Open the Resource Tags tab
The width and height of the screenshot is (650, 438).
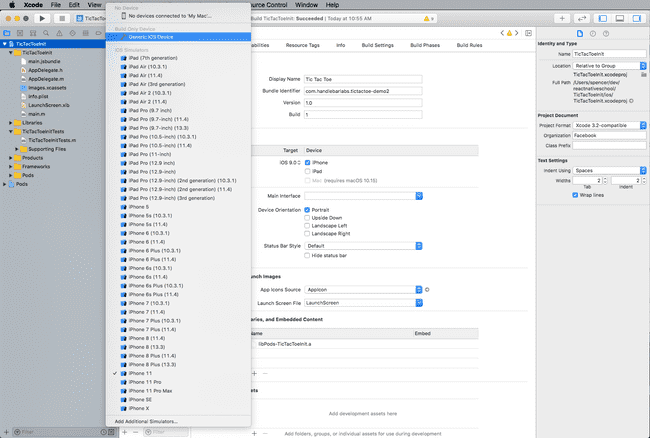pyautogui.click(x=303, y=45)
